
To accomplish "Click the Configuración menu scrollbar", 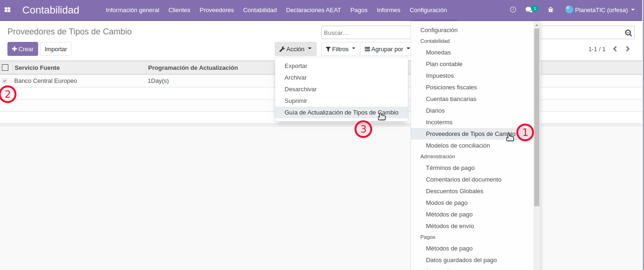I will (537, 116).
